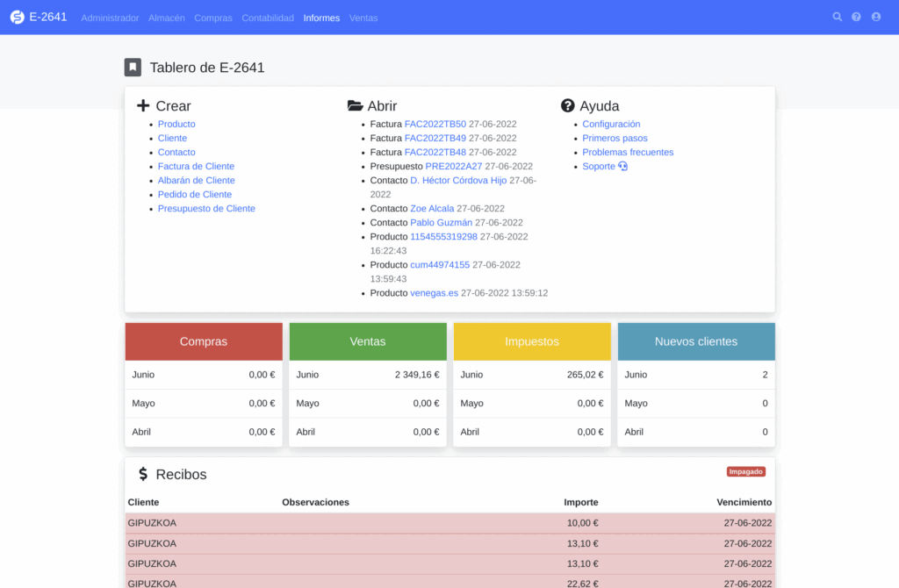Expand the Administrador menu
The height and width of the screenshot is (588, 899).
(x=110, y=18)
